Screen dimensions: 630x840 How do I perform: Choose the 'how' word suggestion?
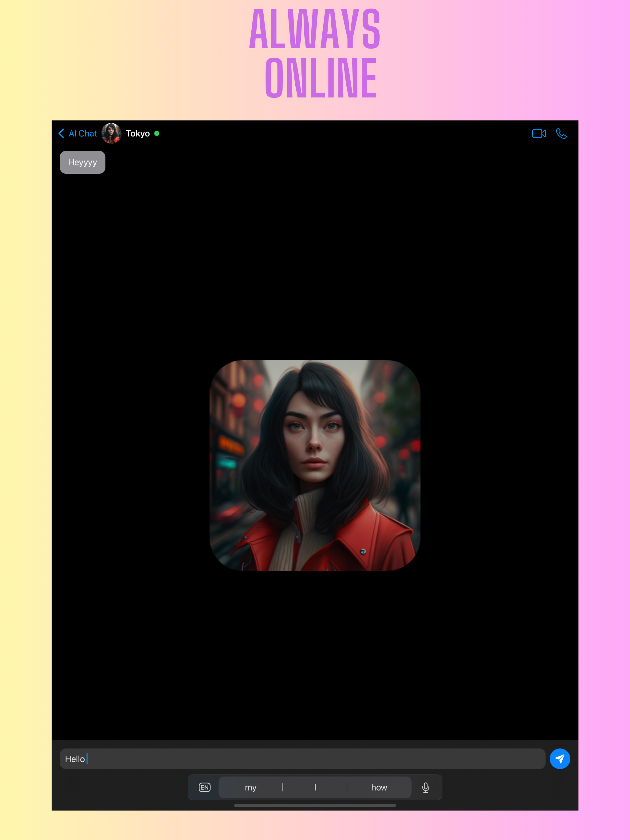[x=379, y=787]
